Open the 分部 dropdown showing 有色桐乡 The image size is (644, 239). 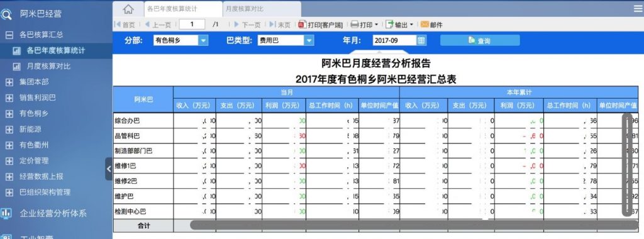pos(181,40)
